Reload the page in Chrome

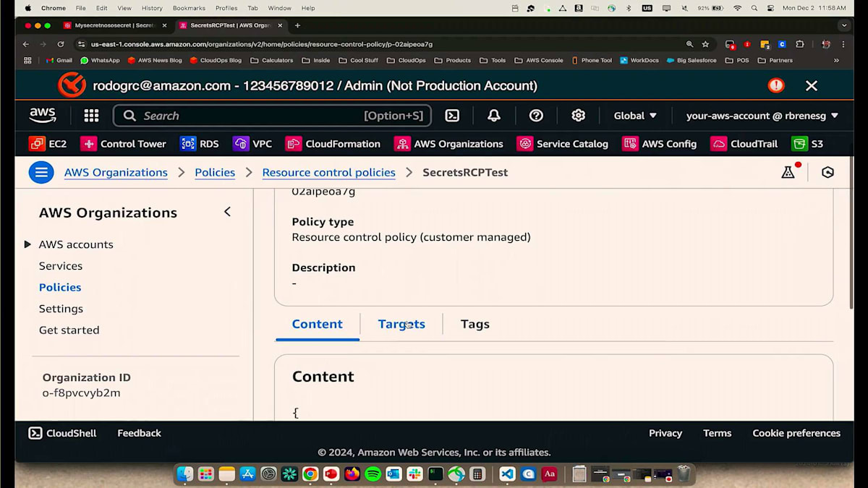coord(61,44)
